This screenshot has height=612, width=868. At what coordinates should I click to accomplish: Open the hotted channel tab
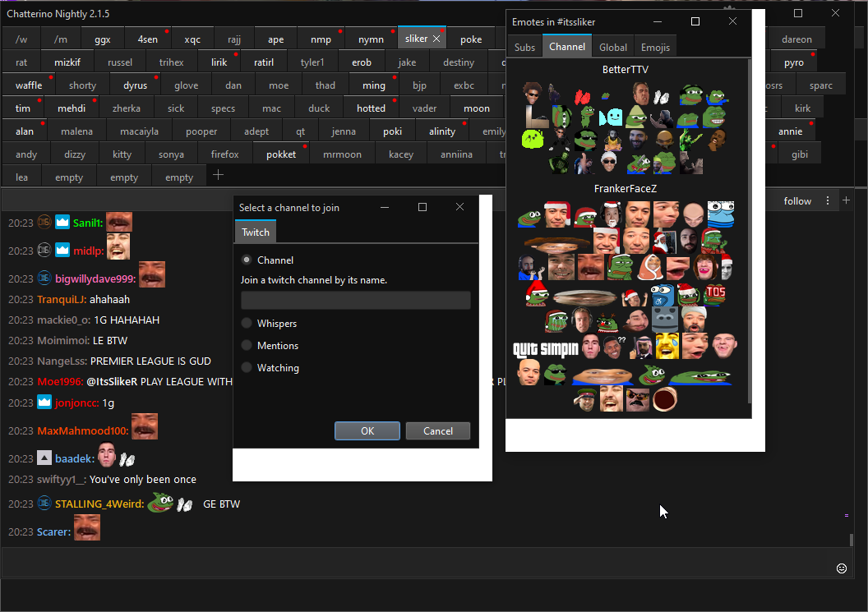click(x=371, y=108)
